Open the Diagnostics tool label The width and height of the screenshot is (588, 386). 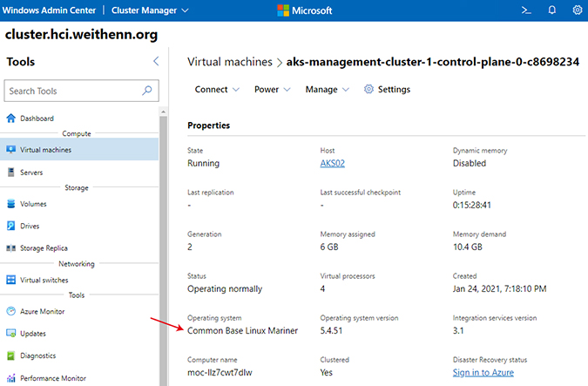click(x=37, y=356)
